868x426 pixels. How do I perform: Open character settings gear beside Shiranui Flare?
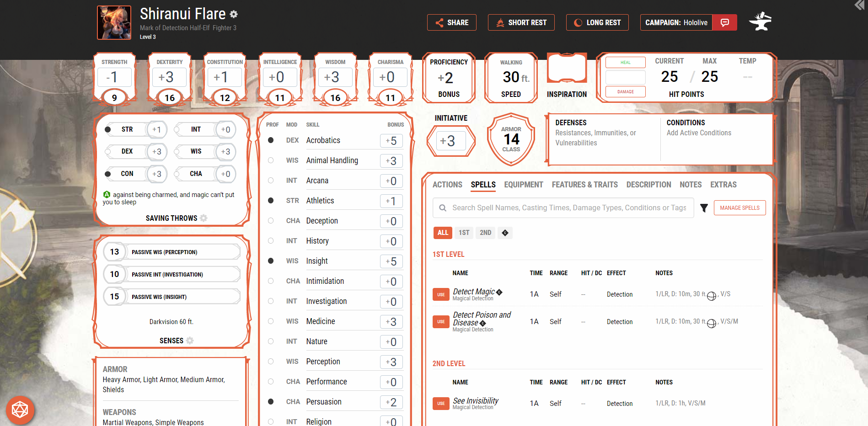coord(234,14)
